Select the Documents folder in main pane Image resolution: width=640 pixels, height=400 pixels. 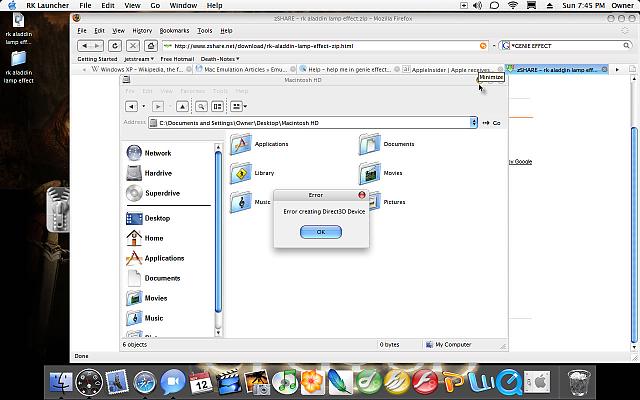pos(387,144)
